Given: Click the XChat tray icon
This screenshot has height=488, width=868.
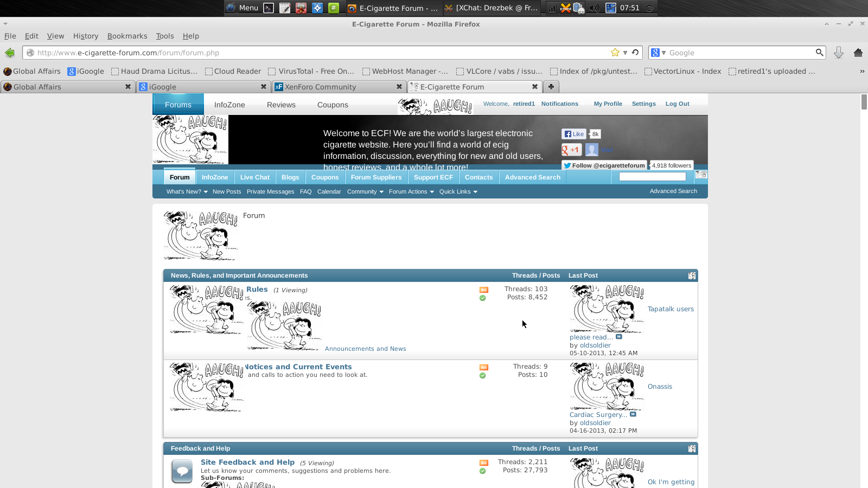Looking at the screenshot, I should (566, 8).
